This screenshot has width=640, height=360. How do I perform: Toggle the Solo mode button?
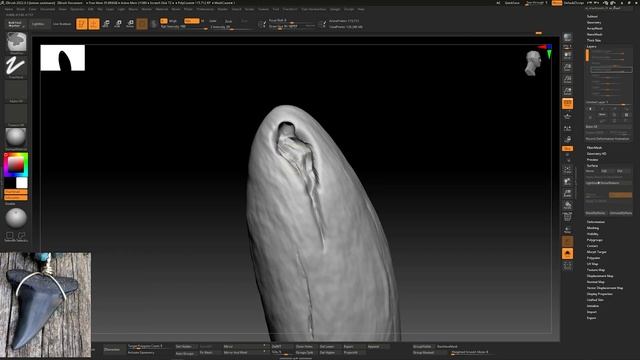[567, 254]
